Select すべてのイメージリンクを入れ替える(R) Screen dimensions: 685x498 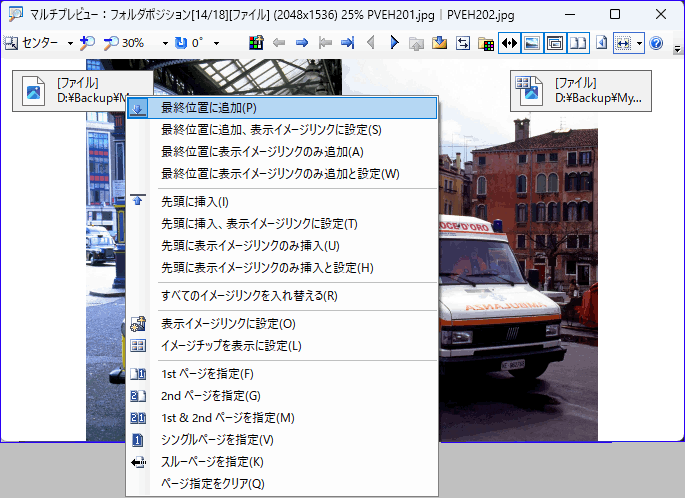(x=282, y=296)
